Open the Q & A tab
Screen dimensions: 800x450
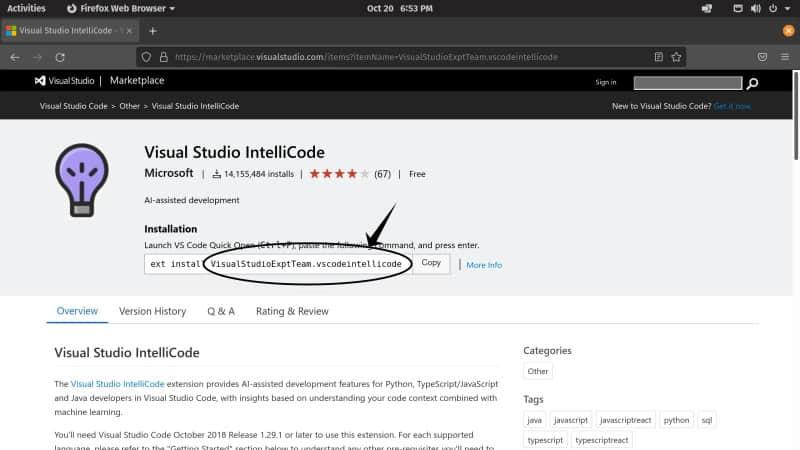(x=221, y=311)
